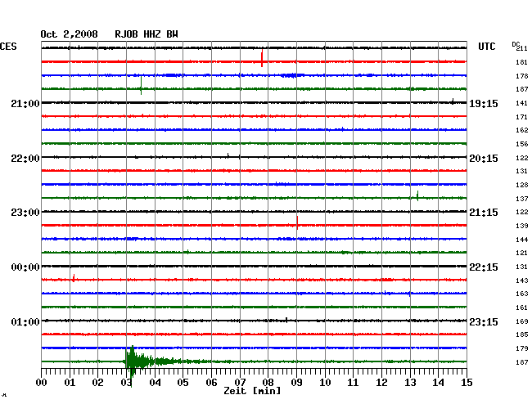Select the station label "RJOB HHZ BW"
The image size is (532, 404).
point(147,34)
